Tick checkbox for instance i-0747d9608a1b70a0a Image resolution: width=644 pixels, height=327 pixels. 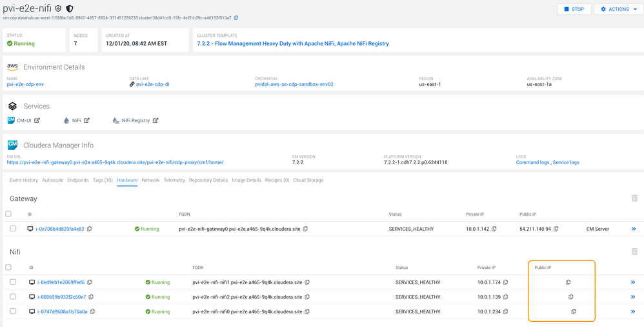14,312
